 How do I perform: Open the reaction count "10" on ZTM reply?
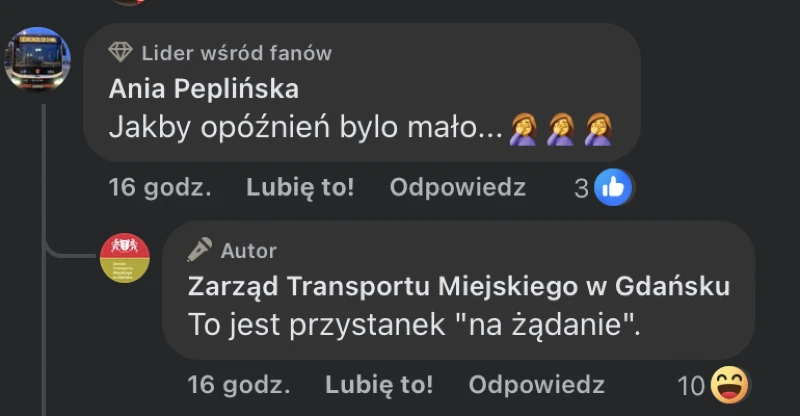tap(691, 385)
